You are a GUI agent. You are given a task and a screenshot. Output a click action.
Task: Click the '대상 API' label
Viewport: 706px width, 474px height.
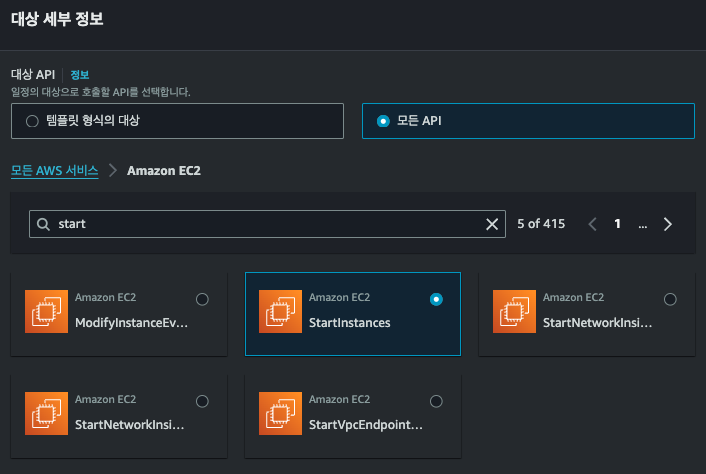pyautogui.click(x=33, y=75)
